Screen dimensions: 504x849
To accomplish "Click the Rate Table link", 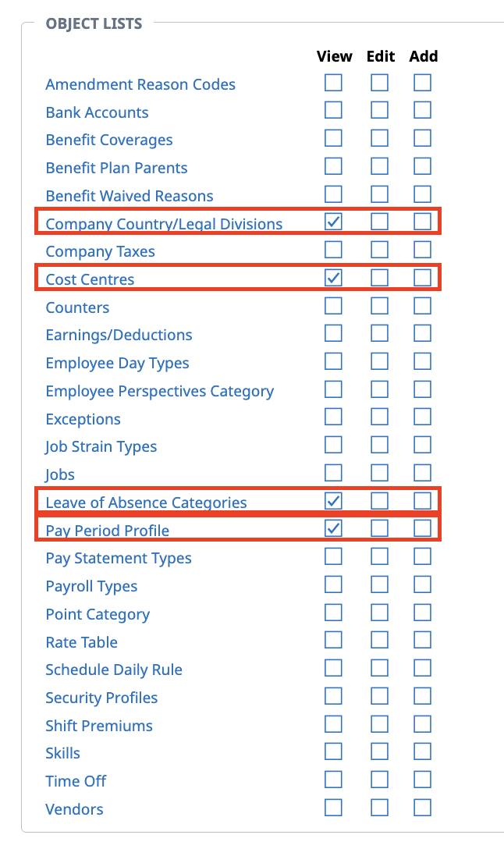I will 81,642.
